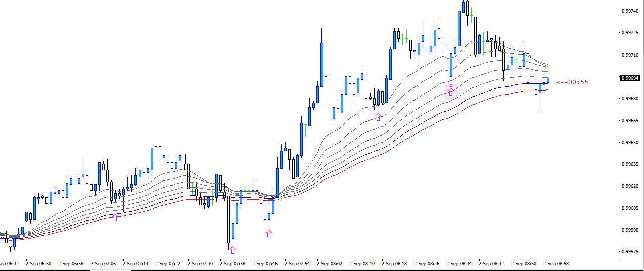The height and width of the screenshot is (271, 644).
Task: Click the current price label 0.99694
Action: coord(631,78)
